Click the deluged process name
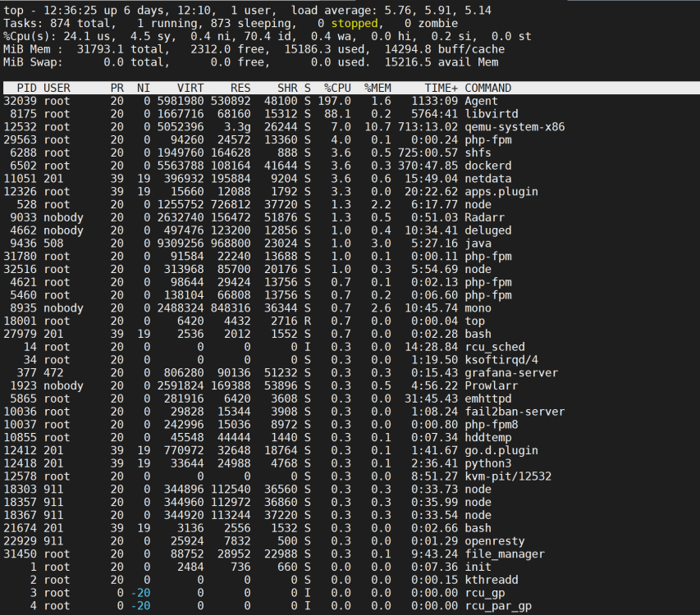The width and height of the screenshot is (700, 615). (488, 230)
